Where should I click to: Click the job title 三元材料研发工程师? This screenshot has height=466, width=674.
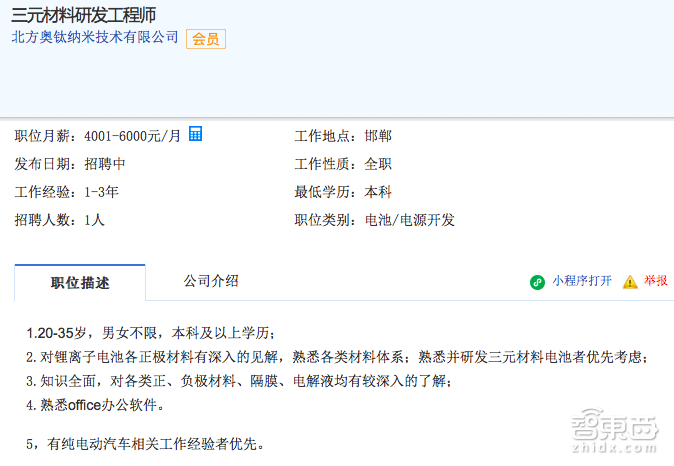pyautogui.click(x=83, y=15)
